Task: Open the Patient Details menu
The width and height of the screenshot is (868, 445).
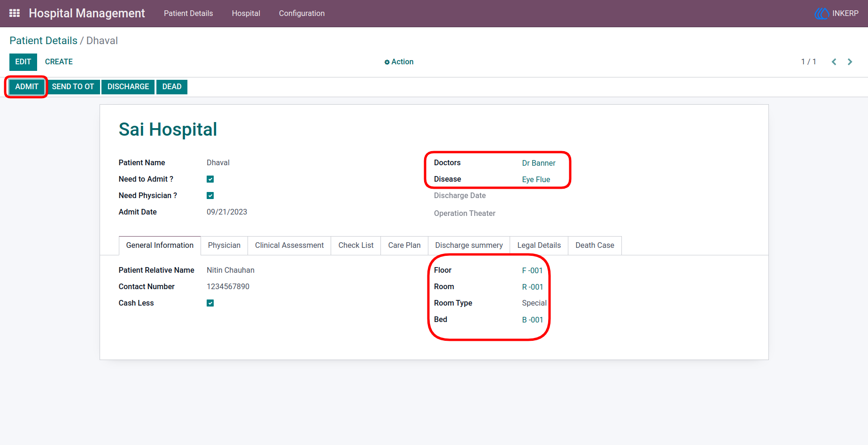Action: coord(188,14)
